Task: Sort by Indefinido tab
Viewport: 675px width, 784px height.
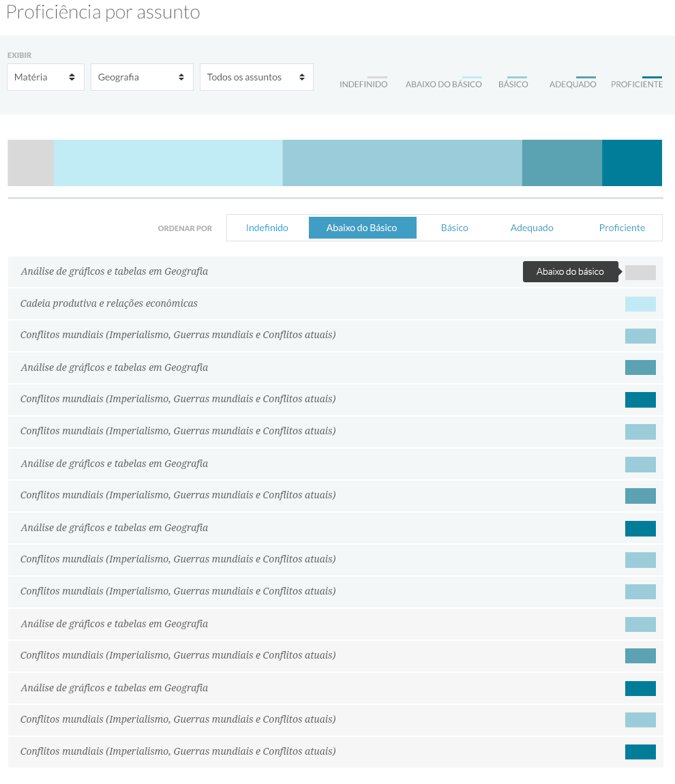Action: 267,228
